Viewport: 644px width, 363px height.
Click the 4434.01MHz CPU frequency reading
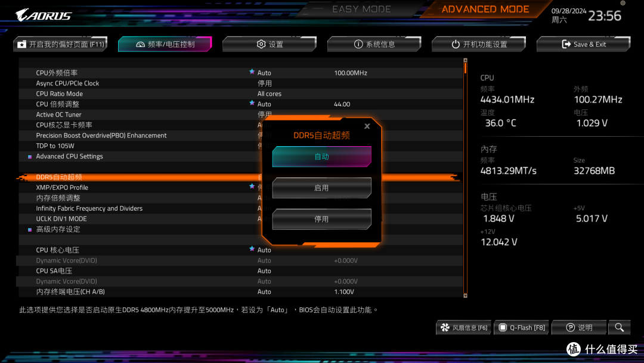(507, 100)
